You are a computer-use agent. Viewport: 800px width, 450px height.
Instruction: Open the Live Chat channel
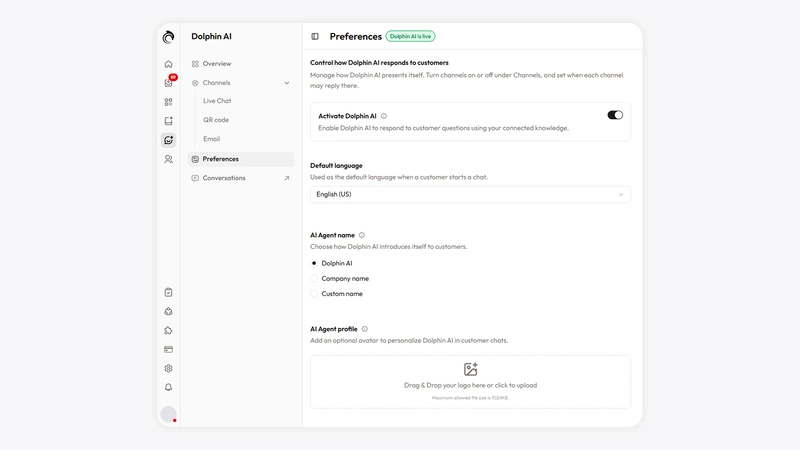(217, 101)
